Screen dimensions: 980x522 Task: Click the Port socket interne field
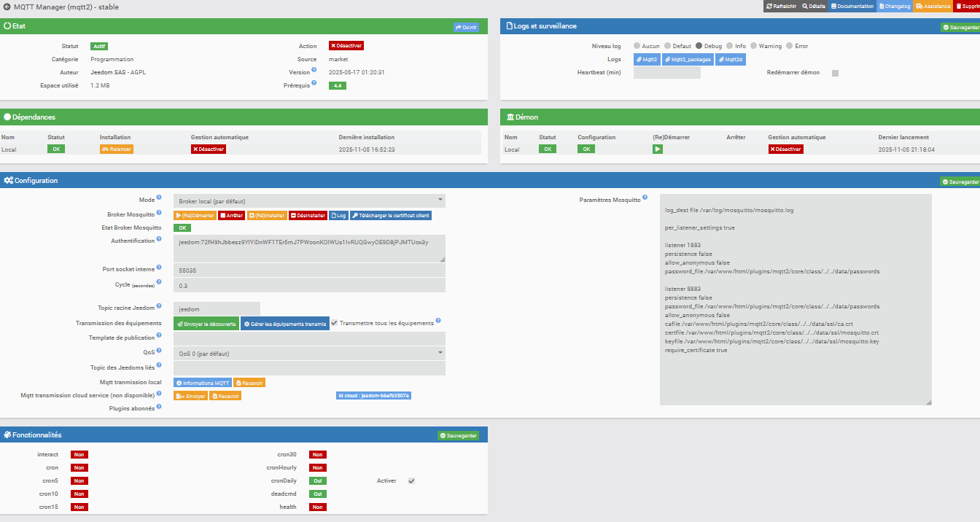pos(309,270)
